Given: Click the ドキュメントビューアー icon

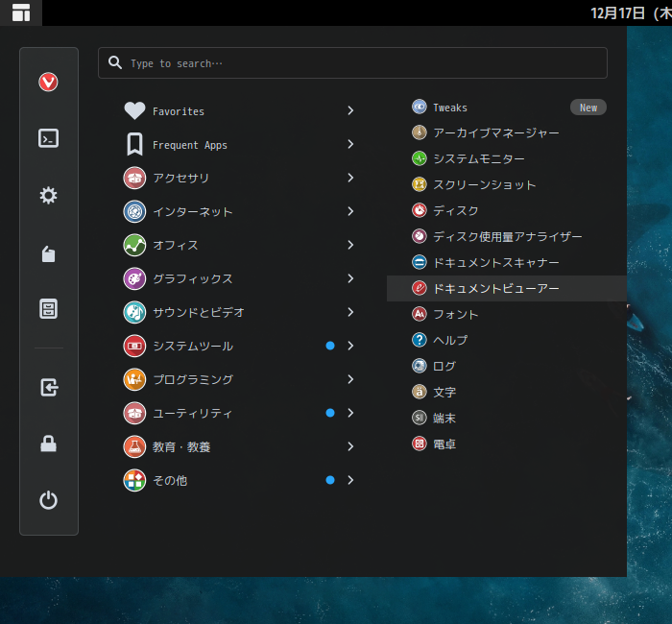Looking at the screenshot, I should coord(420,288).
